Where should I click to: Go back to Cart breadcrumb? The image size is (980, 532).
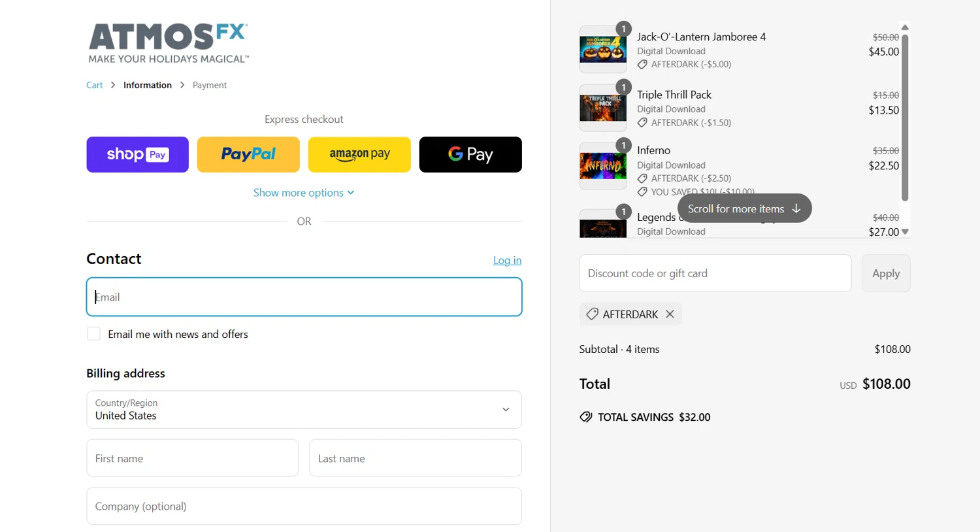[94, 85]
